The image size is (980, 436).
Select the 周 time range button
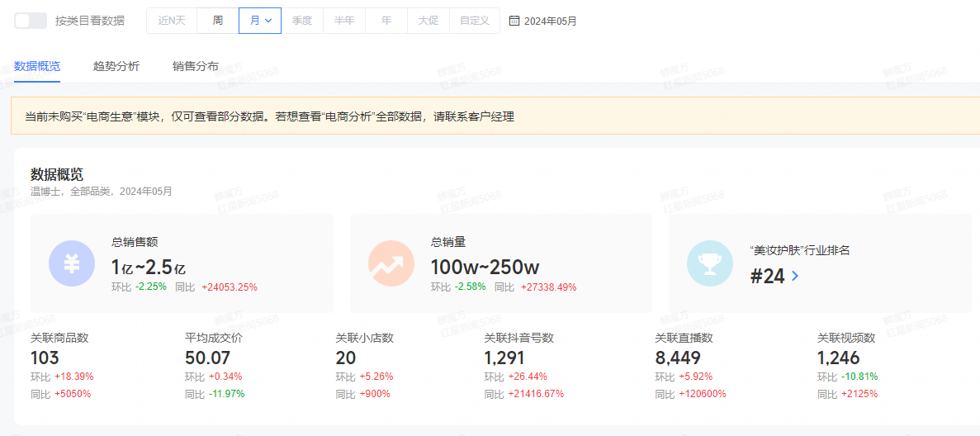218,21
